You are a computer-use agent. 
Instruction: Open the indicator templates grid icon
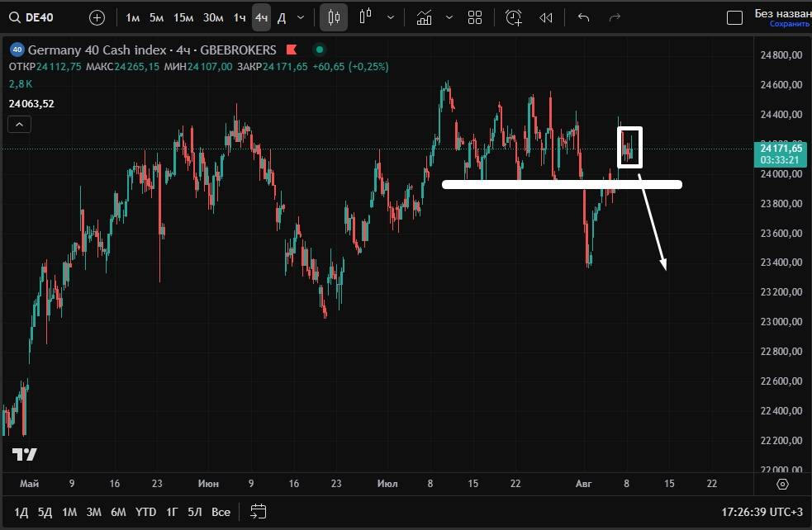[x=475, y=17]
